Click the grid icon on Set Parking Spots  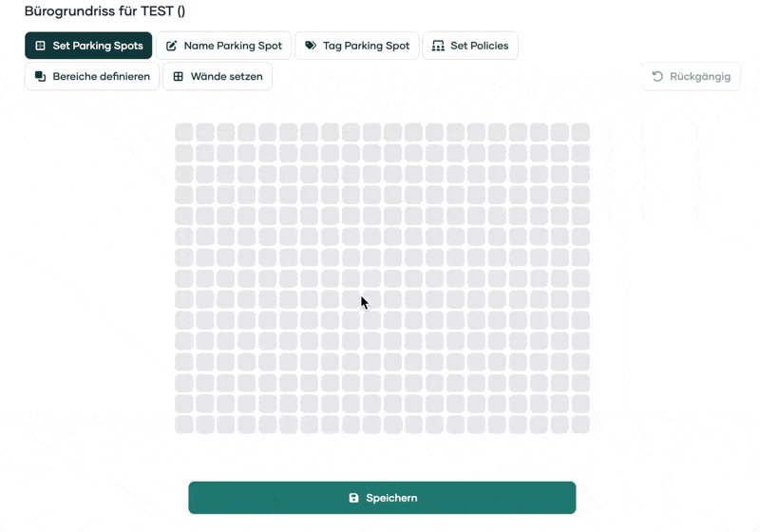pyautogui.click(x=40, y=46)
